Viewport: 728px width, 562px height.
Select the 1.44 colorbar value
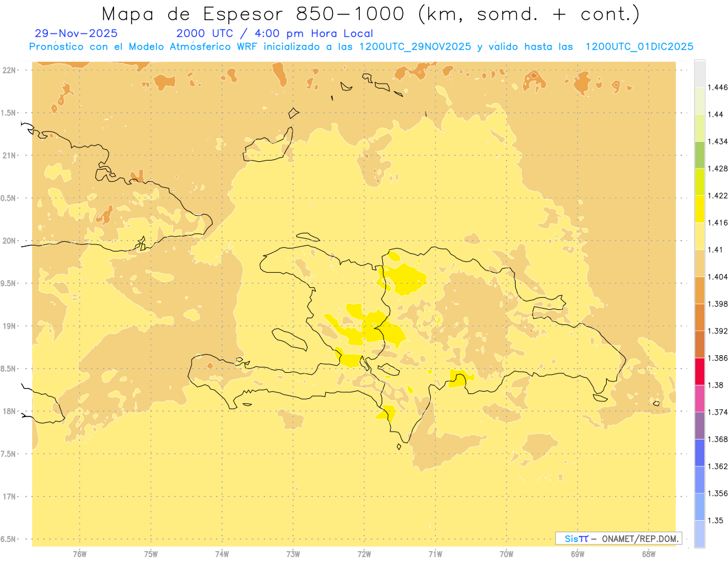pyautogui.click(x=715, y=115)
